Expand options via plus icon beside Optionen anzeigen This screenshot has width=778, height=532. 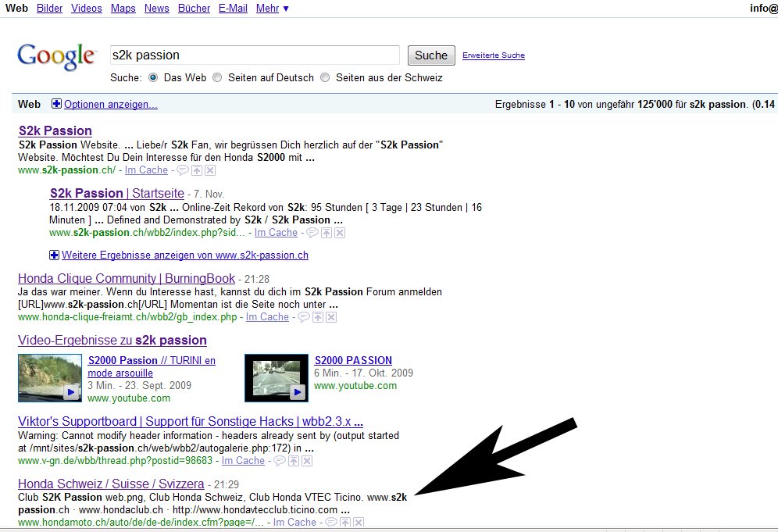[x=56, y=104]
